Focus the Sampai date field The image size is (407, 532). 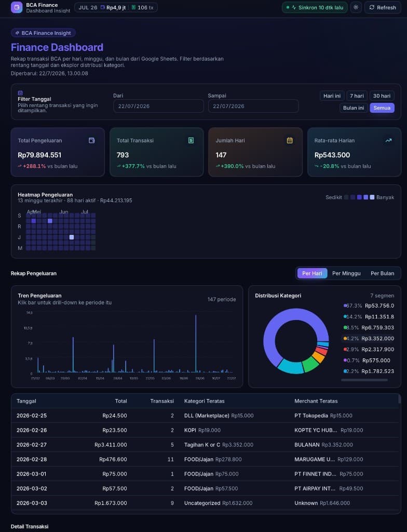pyautogui.click(x=253, y=106)
